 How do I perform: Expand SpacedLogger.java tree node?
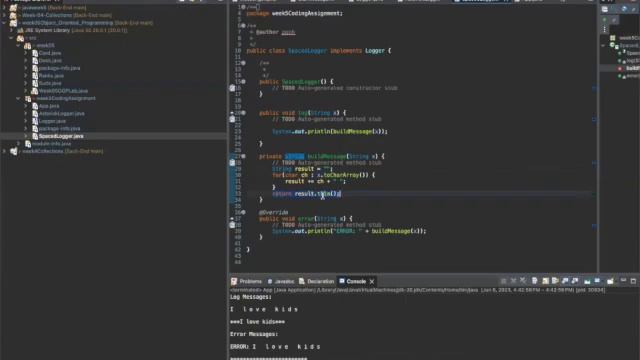point(26,136)
